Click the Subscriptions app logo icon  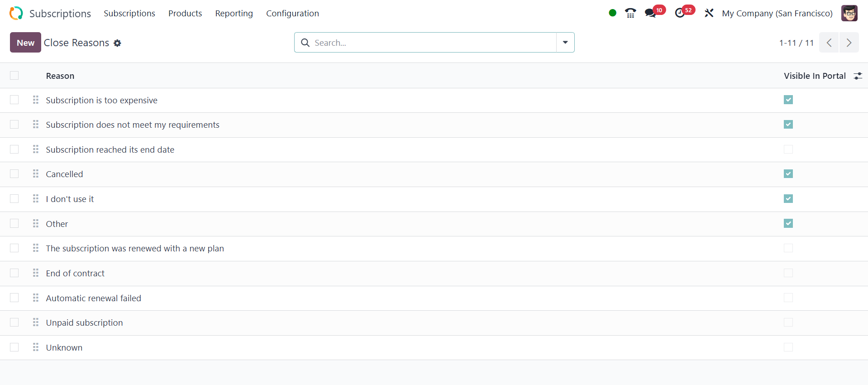pos(16,13)
